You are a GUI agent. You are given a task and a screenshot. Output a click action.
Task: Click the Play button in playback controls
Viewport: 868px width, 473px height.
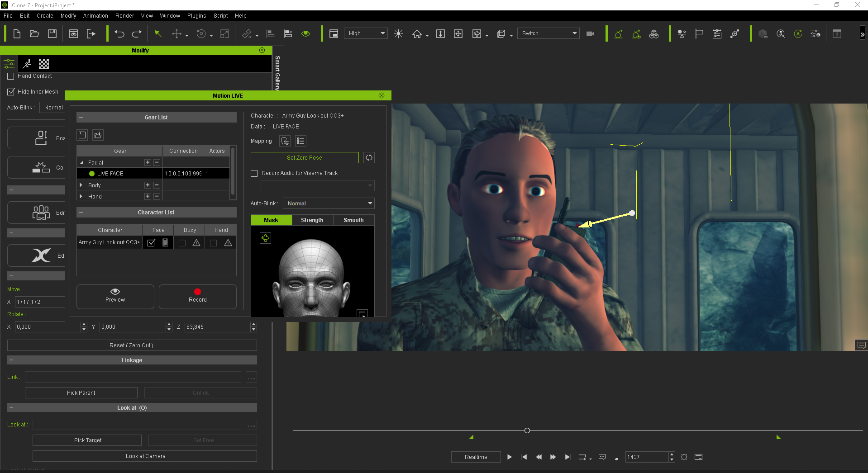pos(510,457)
